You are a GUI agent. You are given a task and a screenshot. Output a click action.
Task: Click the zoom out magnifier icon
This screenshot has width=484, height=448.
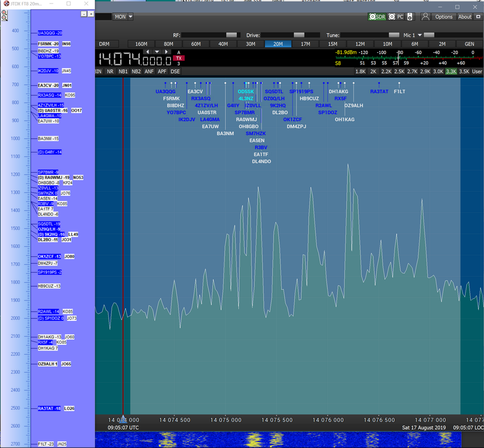pyautogui.click(x=4, y=18)
